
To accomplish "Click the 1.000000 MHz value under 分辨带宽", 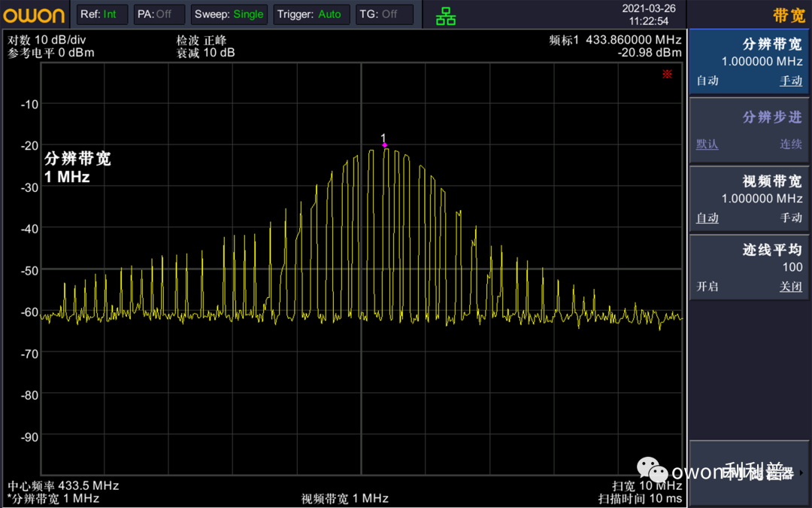I will click(x=762, y=61).
